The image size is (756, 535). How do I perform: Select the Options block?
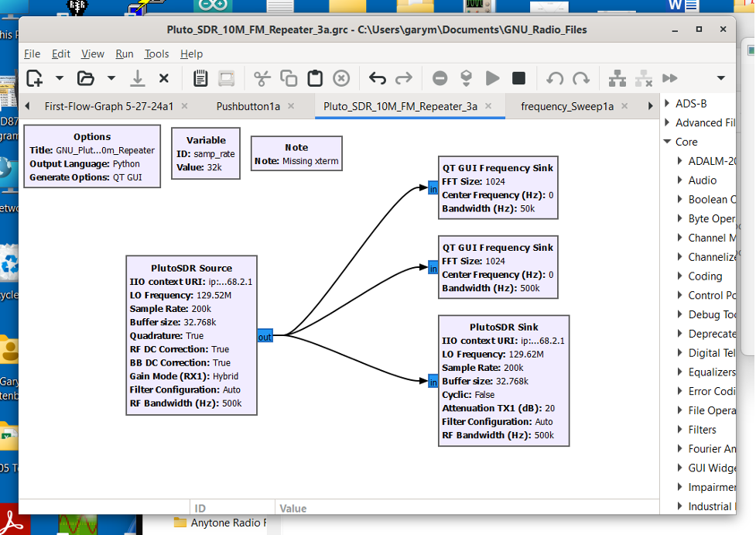(x=92, y=156)
